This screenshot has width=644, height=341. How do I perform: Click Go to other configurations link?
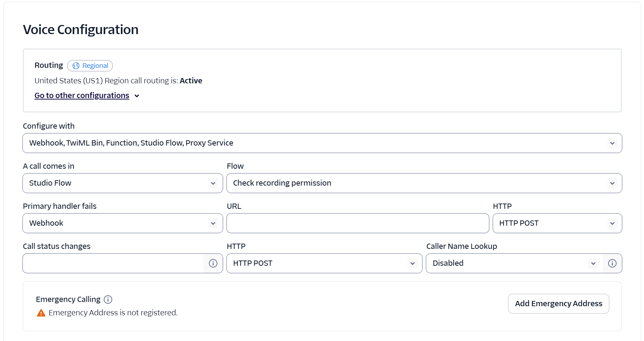[x=82, y=96]
